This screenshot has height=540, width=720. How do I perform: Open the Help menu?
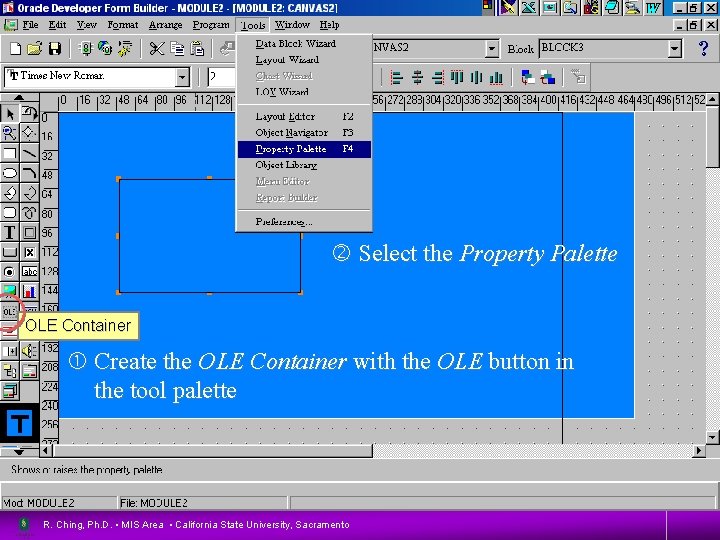(329, 25)
